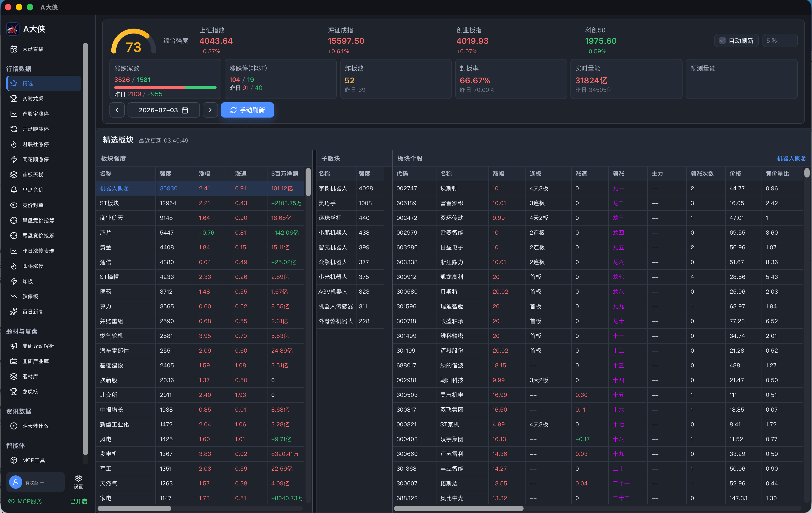Click the 板块强度 vertical scrollbar
The height and width of the screenshot is (513, 812).
coord(308,182)
